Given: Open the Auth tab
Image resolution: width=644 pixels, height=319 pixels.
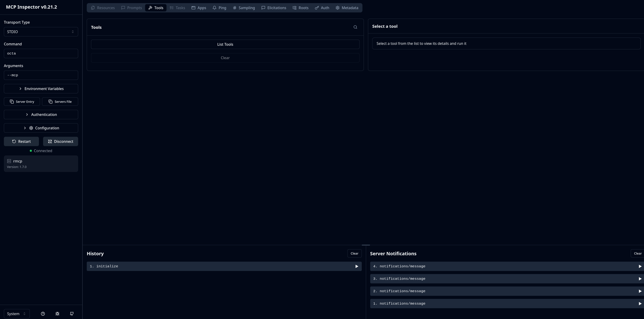Looking at the screenshot, I should (322, 8).
